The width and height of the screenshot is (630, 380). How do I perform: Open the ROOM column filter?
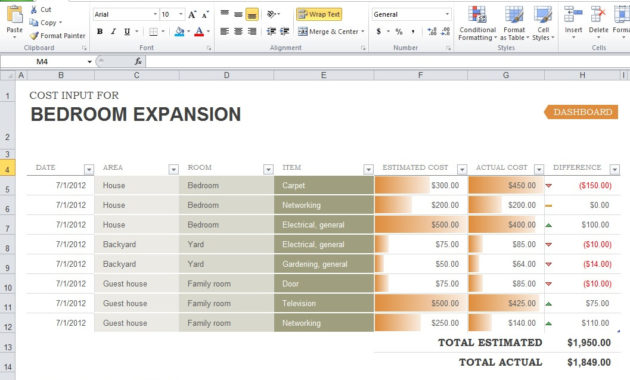268,170
